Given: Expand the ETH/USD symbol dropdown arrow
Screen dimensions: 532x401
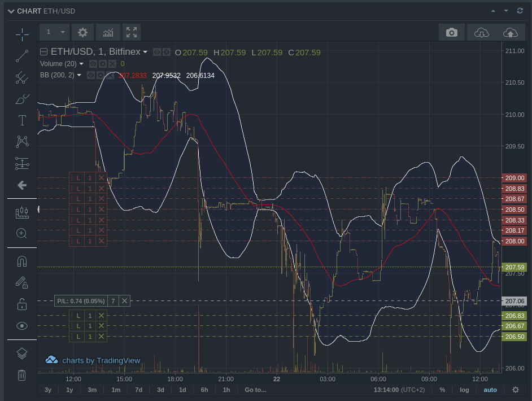Looking at the screenshot, I should (145, 52).
